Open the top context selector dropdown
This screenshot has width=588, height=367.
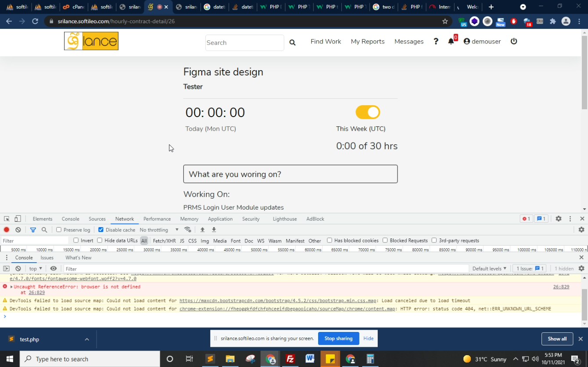point(36,268)
